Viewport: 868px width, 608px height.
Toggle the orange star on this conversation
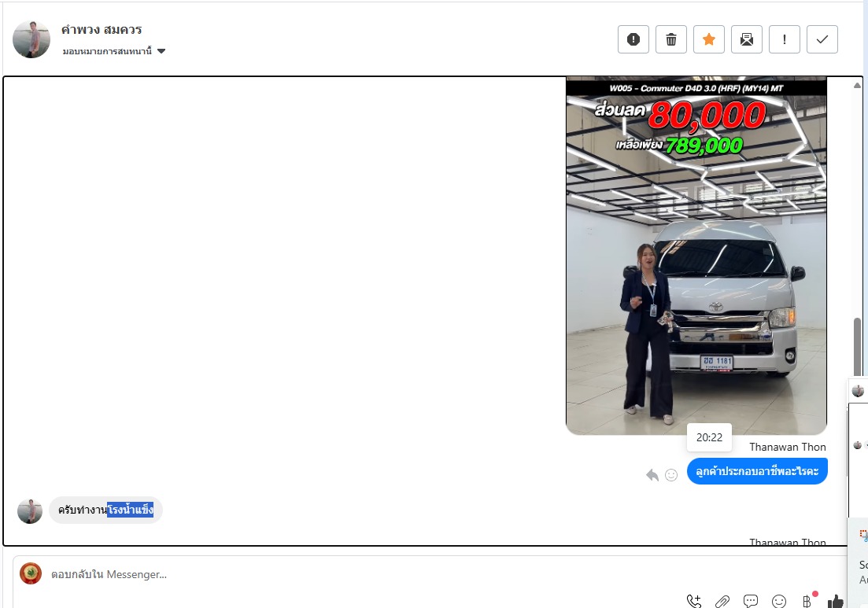click(x=708, y=39)
